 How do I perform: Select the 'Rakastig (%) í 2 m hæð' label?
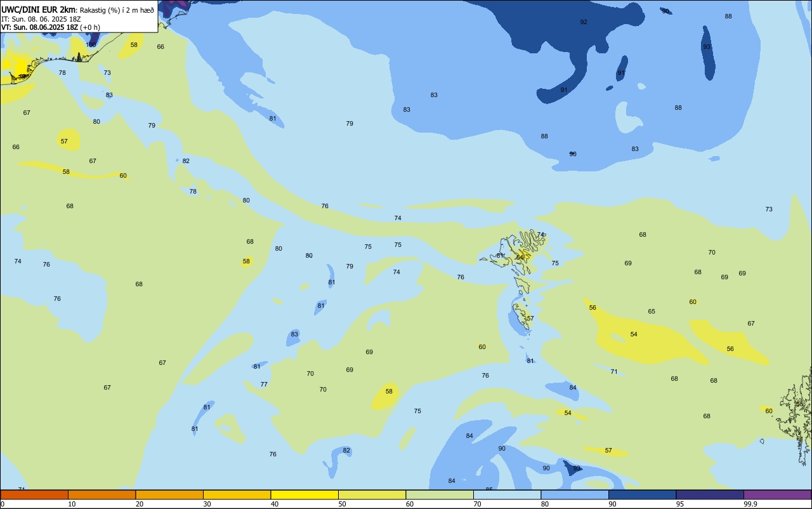(x=117, y=10)
